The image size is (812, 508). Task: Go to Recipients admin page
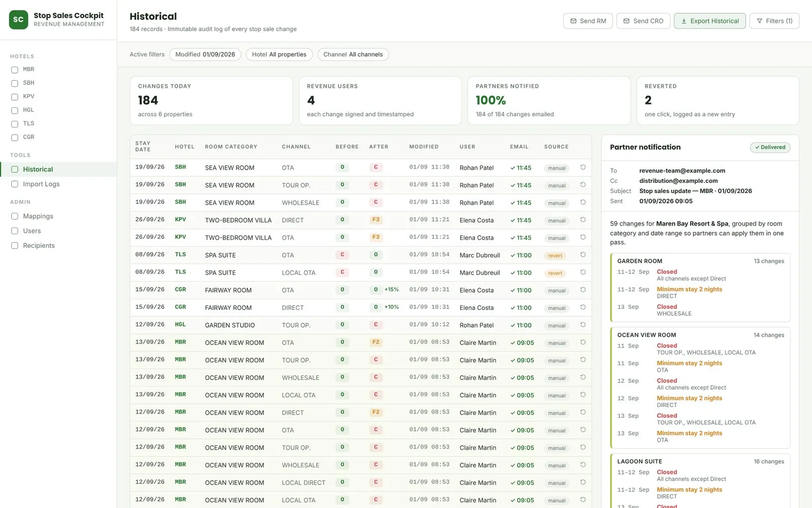tap(58, 245)
